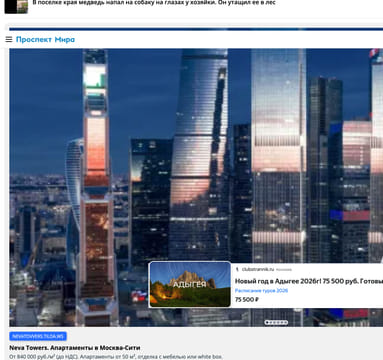Open the Новый год в Адыгее 2026 ad title
Screen dimensions: 383x360
(x=309, y=281)
